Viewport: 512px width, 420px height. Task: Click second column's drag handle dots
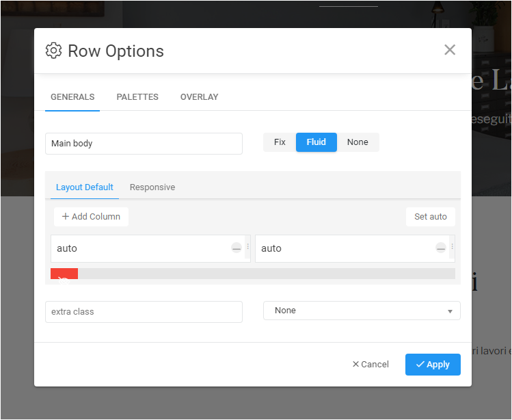452,248
